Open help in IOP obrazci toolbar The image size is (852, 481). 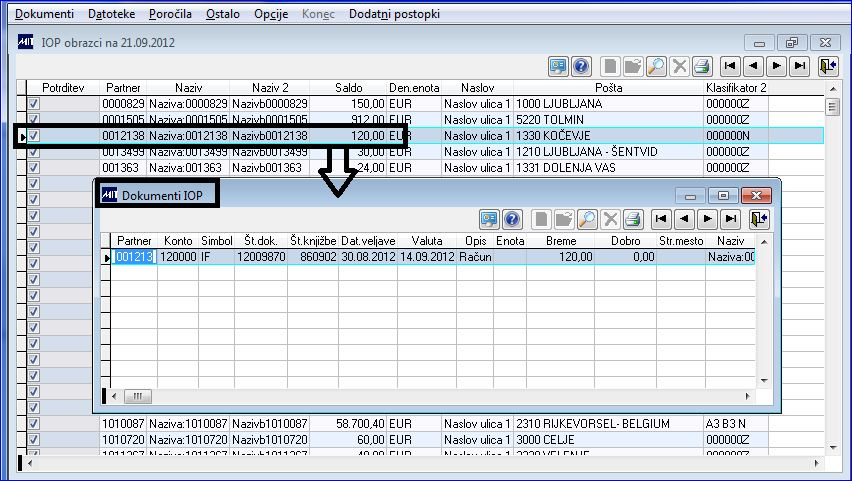pyautogui.click(x=581, y=66)
